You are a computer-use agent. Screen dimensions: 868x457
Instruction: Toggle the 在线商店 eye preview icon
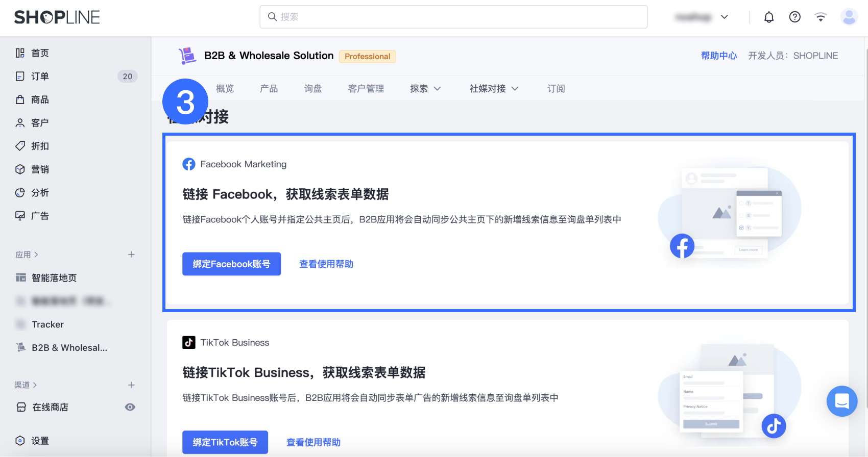click(x=130, y=407)
